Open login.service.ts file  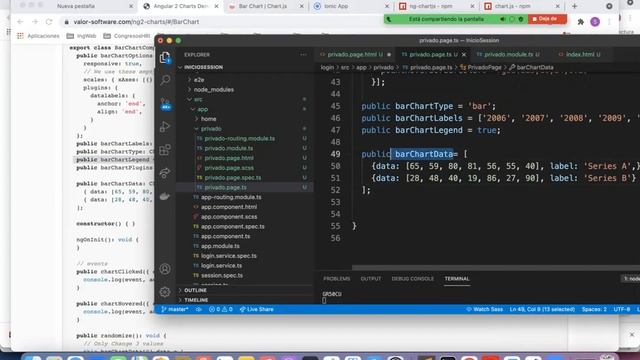[x=221, y=266]
